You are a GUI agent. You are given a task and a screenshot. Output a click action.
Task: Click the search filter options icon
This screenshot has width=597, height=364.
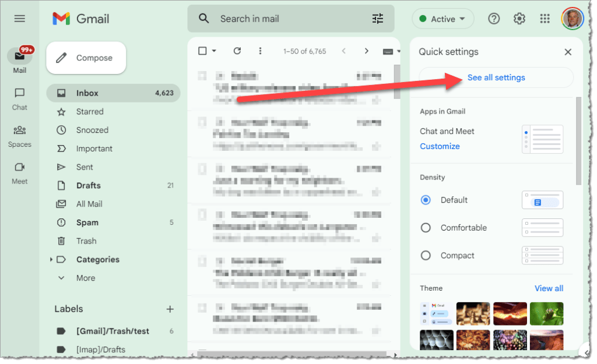point(378,19)
